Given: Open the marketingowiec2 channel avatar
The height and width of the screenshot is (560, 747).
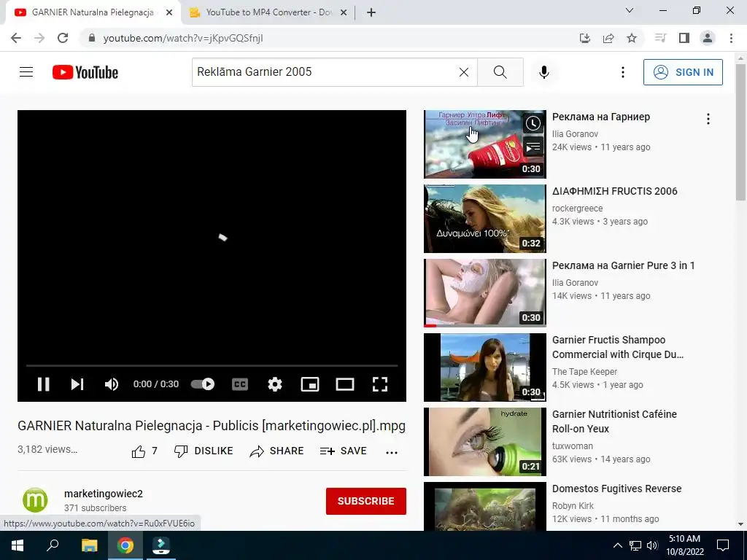Looking at the screenshot, I should tap(35, 500).
